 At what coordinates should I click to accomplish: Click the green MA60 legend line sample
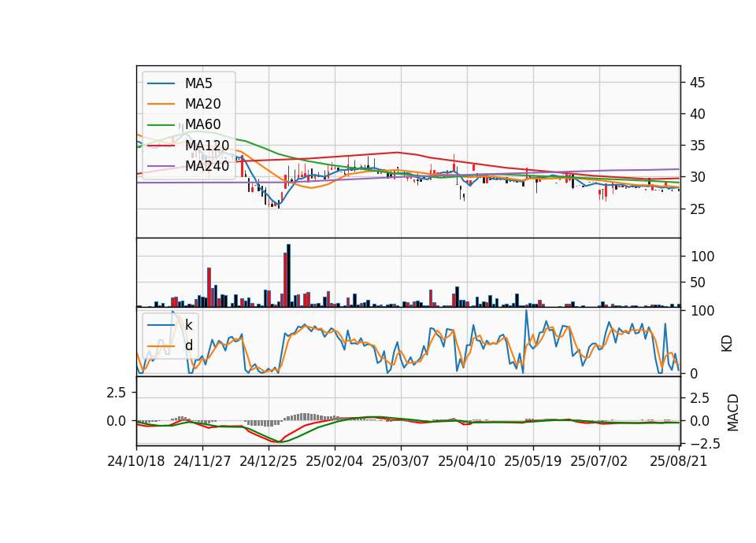(x=161, y=125)
